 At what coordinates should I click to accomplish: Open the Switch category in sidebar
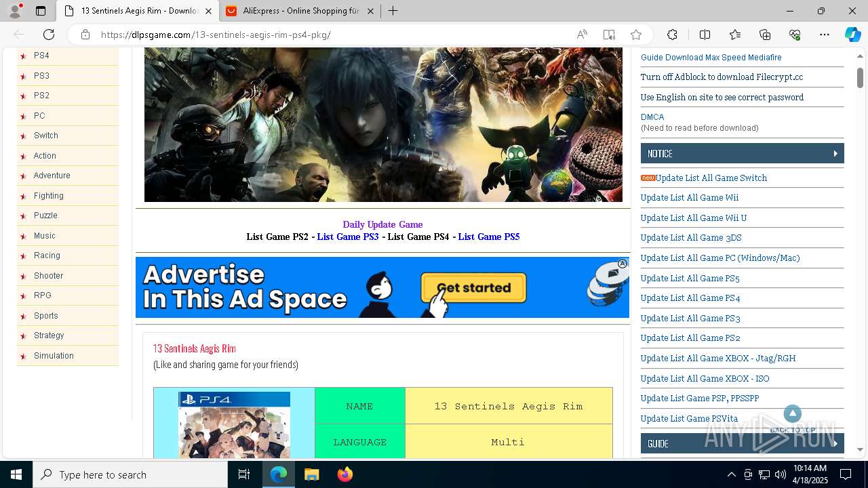point(46,136)
